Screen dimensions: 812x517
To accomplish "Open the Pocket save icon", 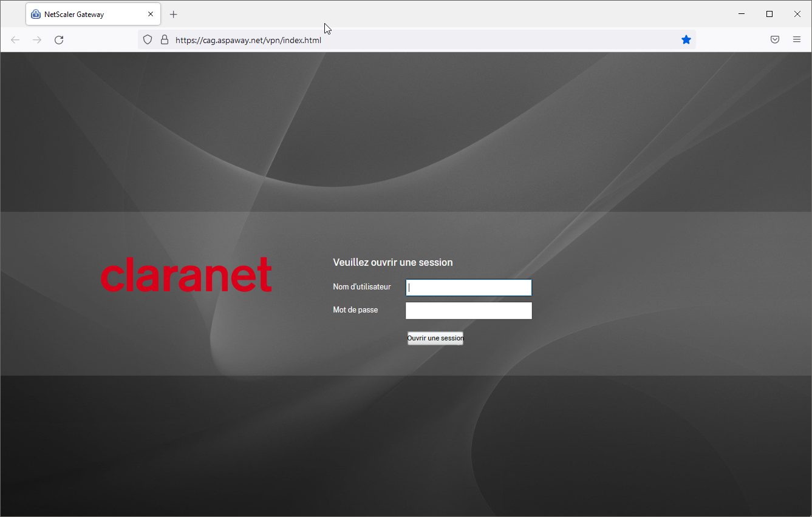I will coord(775,40).
